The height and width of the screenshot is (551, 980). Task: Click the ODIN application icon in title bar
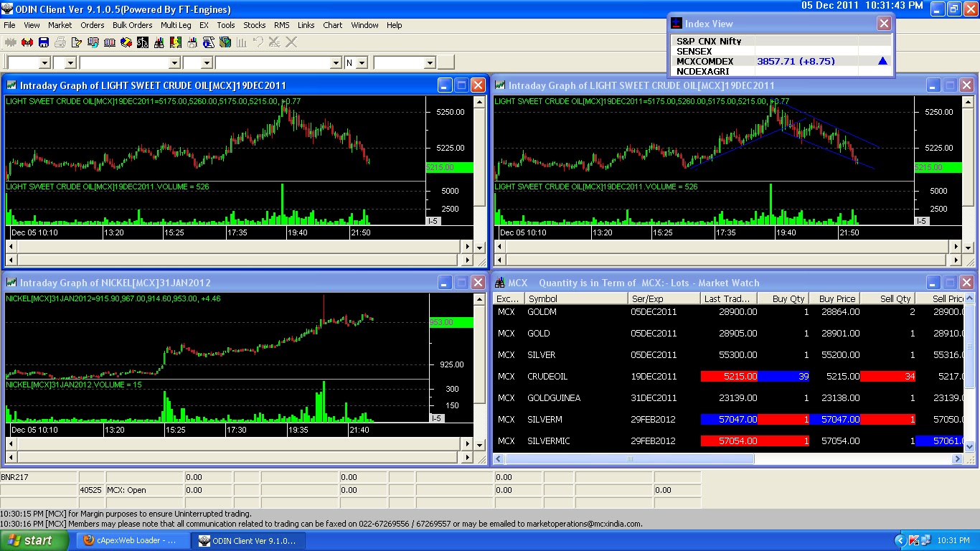click(x=7, y=9)
